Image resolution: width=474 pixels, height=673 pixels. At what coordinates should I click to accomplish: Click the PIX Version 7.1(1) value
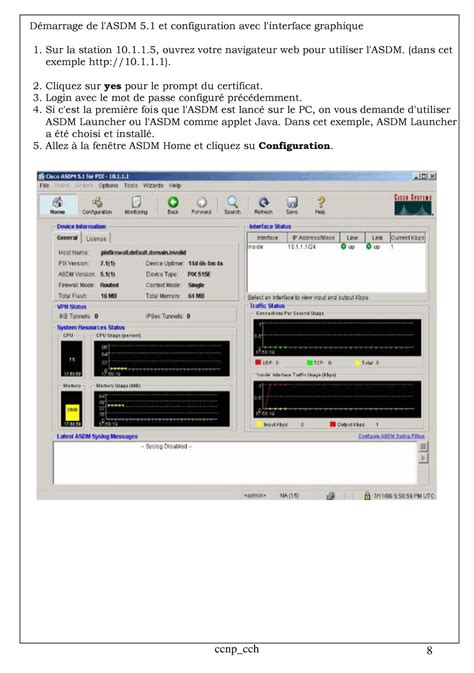[107, 263]
